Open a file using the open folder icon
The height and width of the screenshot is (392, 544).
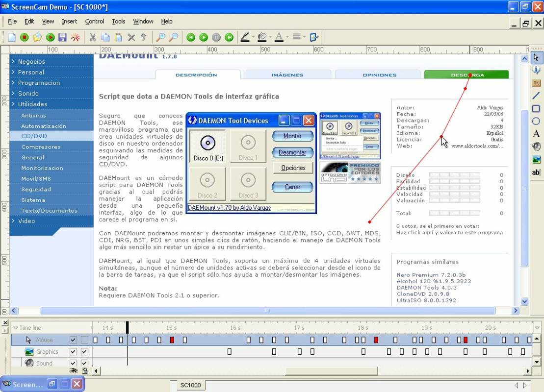click(x=37, y=37)
